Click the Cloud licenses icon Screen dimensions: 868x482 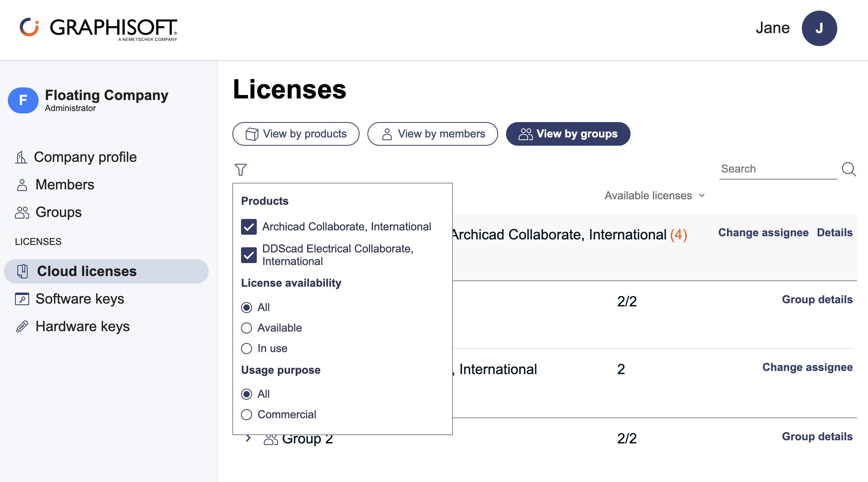click(22, 271)
